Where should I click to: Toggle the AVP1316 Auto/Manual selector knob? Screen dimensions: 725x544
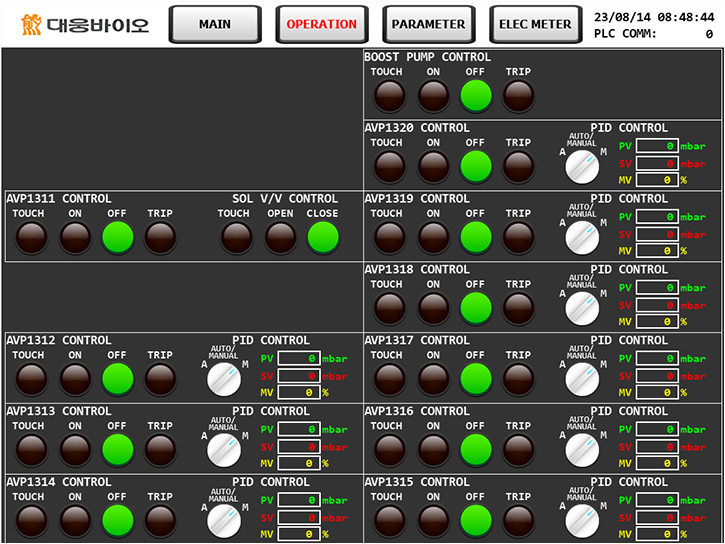coord(582,450)
